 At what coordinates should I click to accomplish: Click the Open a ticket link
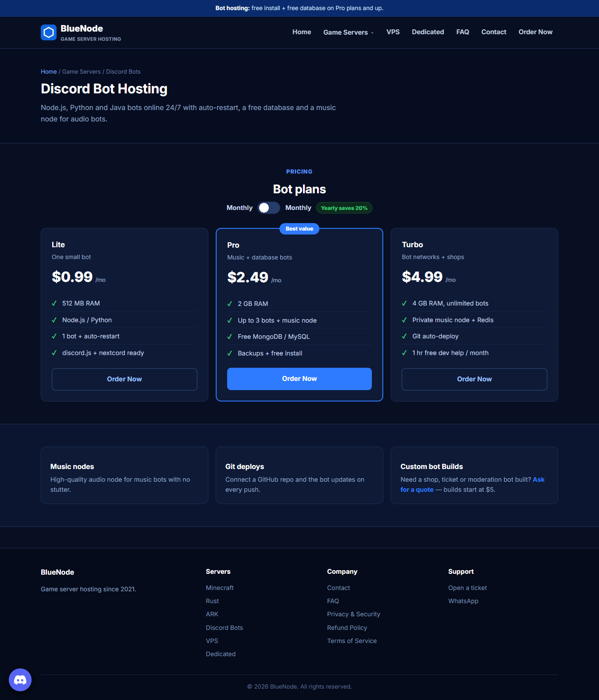pyautogui.click(x=467, y=588)
